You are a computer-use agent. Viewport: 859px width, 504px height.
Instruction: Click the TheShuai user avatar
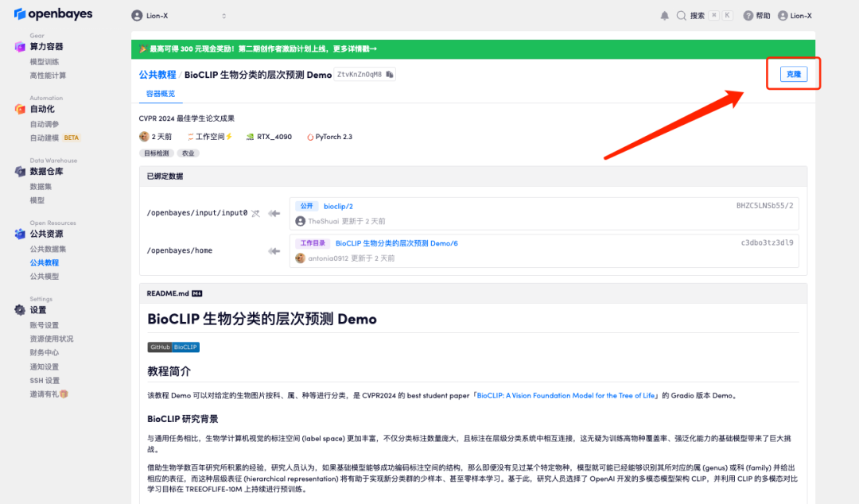pyautogui.click(x=300, y=221)
